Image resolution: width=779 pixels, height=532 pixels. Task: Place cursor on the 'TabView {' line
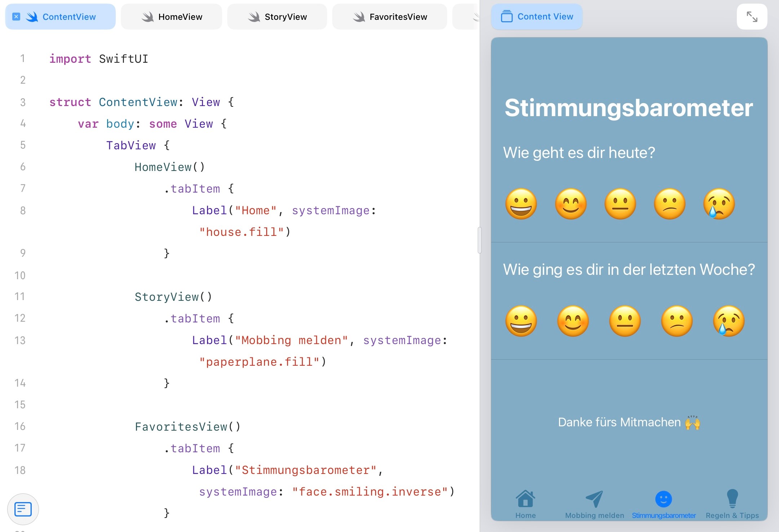coord(138,145)
